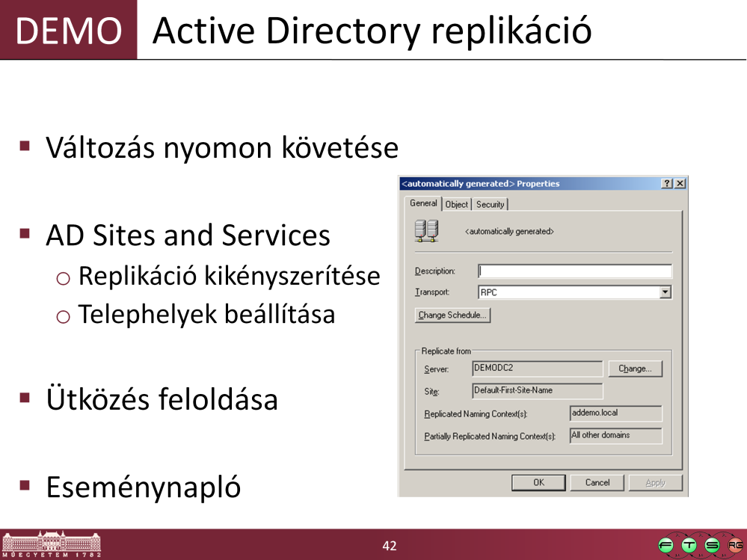Click the green T circle logo

tap(689, 545)
